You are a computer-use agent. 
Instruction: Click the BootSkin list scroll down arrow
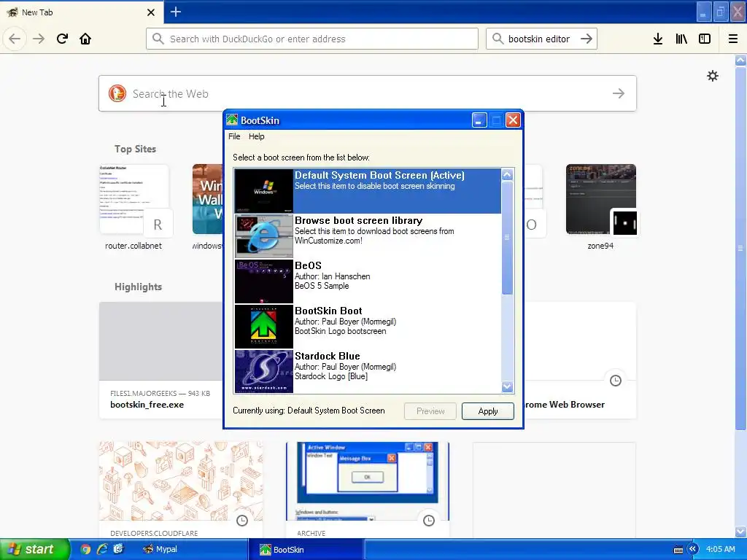508,386
